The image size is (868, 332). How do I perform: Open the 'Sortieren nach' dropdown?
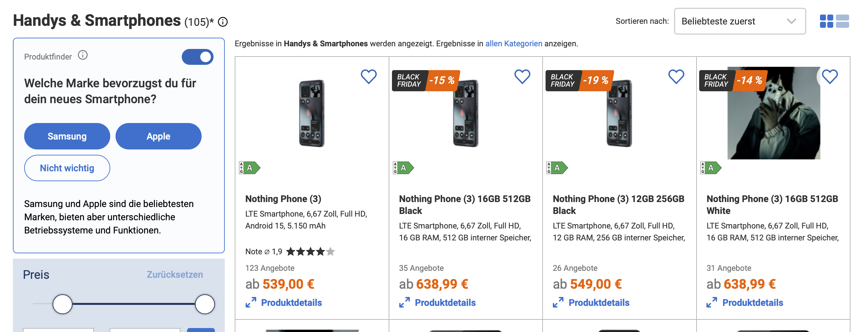pos(740,21)
